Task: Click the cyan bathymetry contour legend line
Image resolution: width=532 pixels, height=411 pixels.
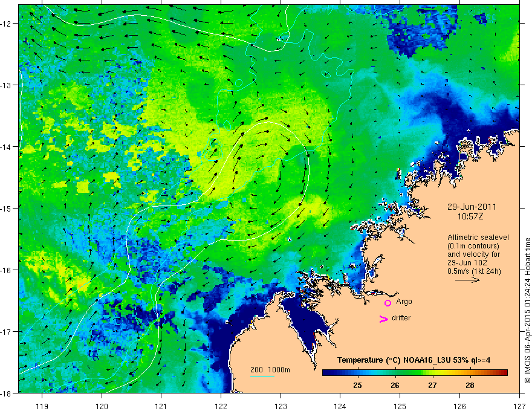Action: pyautogui.click(x=262, y=376)
